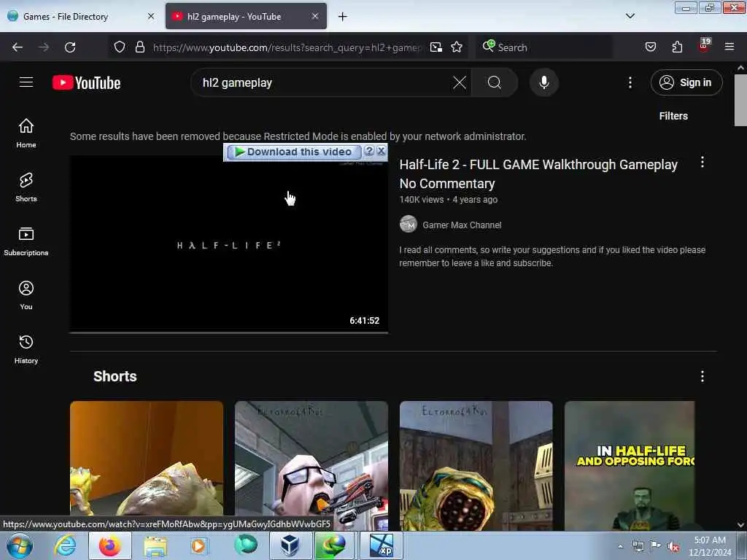Open Subscriptions in the sidebar
The height and width of the screenshot is (560, 747).
click(26, 241)
